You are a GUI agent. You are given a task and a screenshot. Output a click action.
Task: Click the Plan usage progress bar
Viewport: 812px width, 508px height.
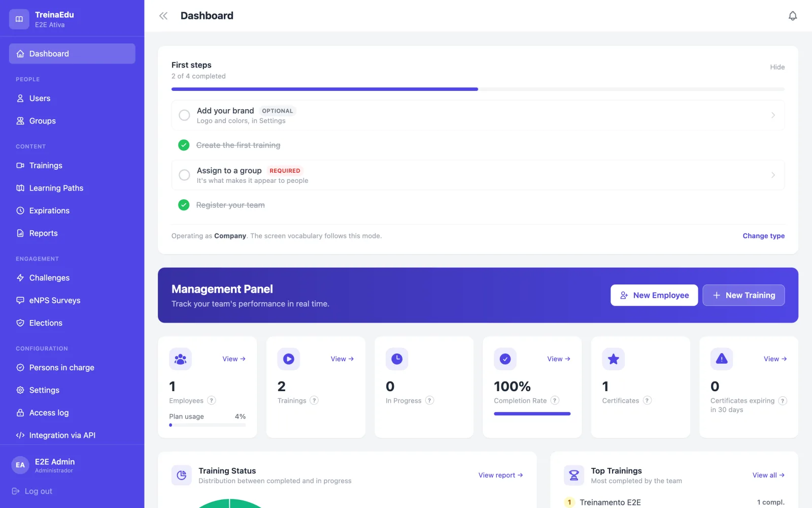tap(208, 425)
